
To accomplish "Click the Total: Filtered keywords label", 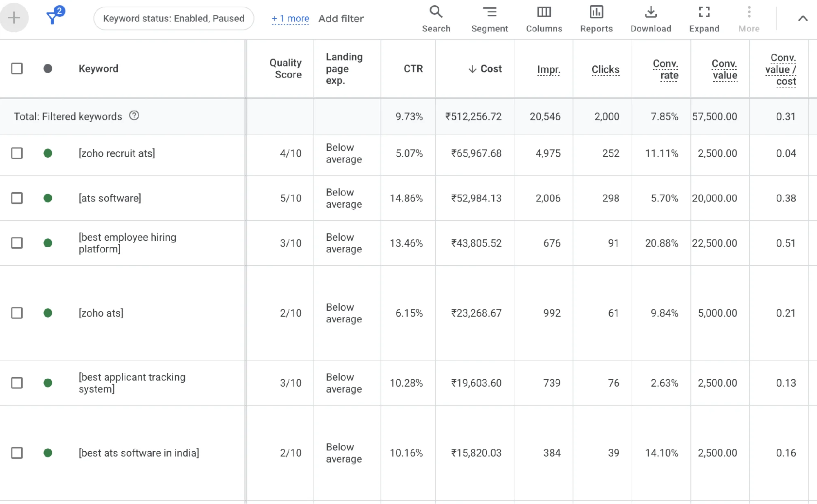I will pyautogui.click(x=68, y=116).
